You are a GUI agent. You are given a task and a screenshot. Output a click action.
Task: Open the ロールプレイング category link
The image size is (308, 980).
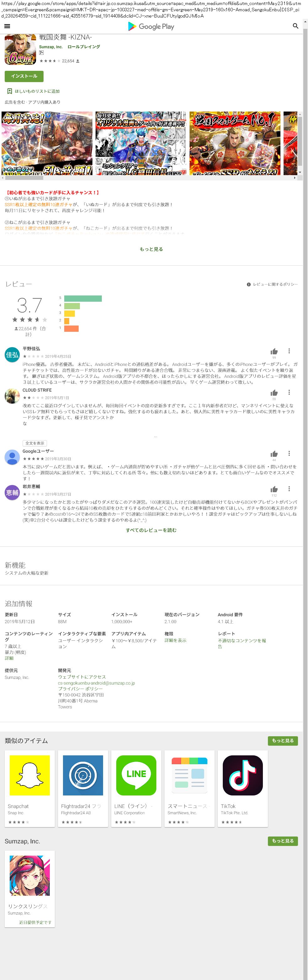coord(84,47)
